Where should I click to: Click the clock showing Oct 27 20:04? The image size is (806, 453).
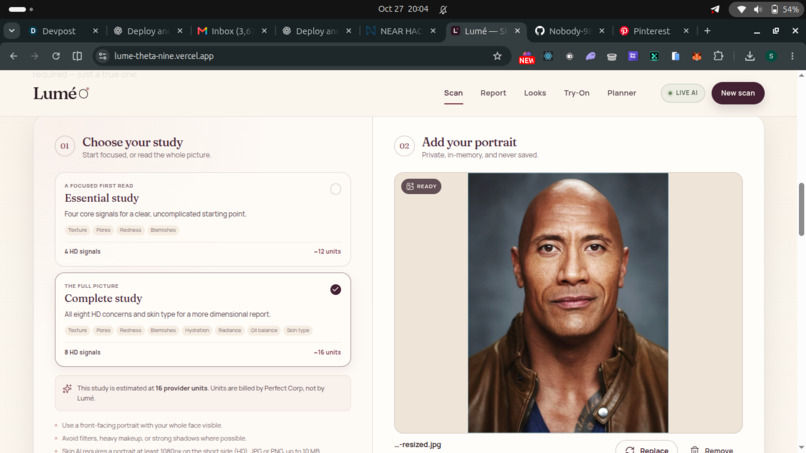click(403, 9)
